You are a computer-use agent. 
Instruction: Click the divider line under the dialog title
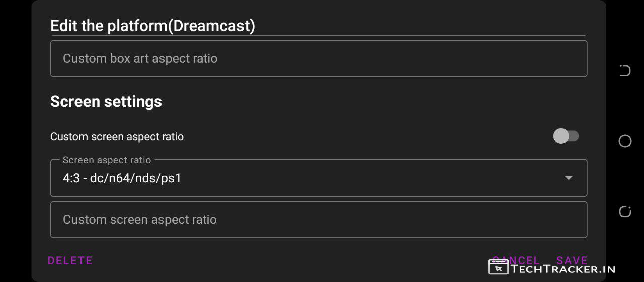click(x=318, y=36)
